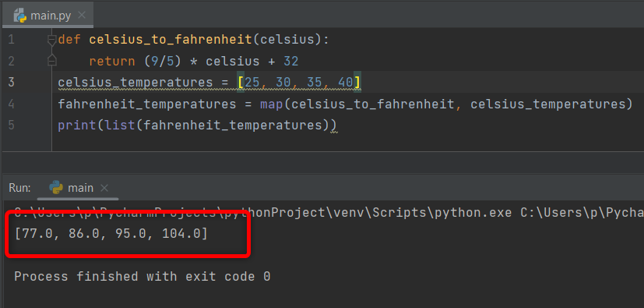This screenshot has height=308, width=644.
Task: Click line number 1 in the gutter
Action: (11, 40)
